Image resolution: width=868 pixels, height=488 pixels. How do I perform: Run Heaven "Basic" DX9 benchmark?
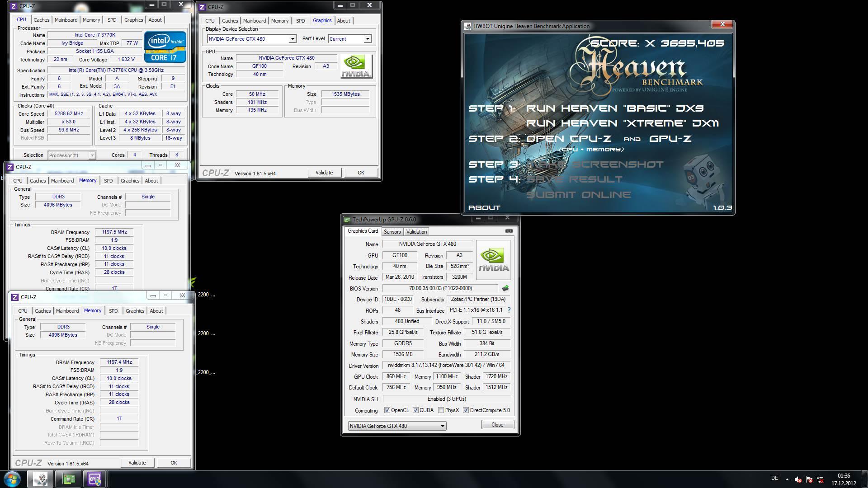click(615, 108)
